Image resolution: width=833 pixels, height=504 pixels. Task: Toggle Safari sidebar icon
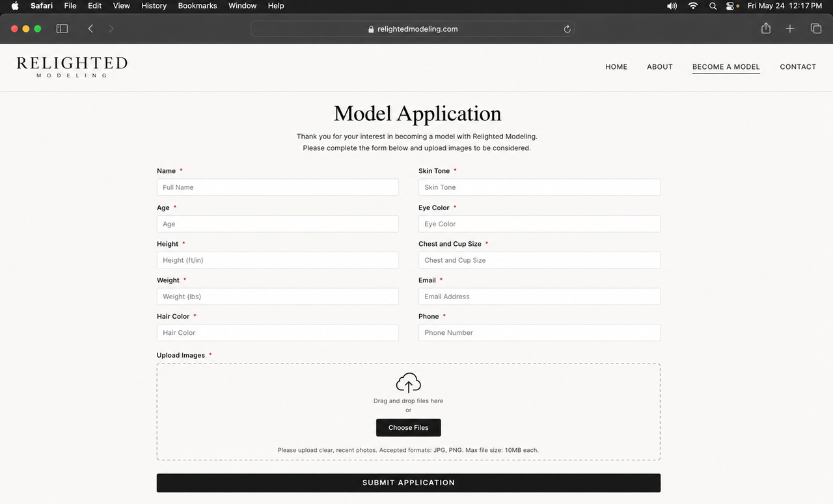tap(62, 29)
